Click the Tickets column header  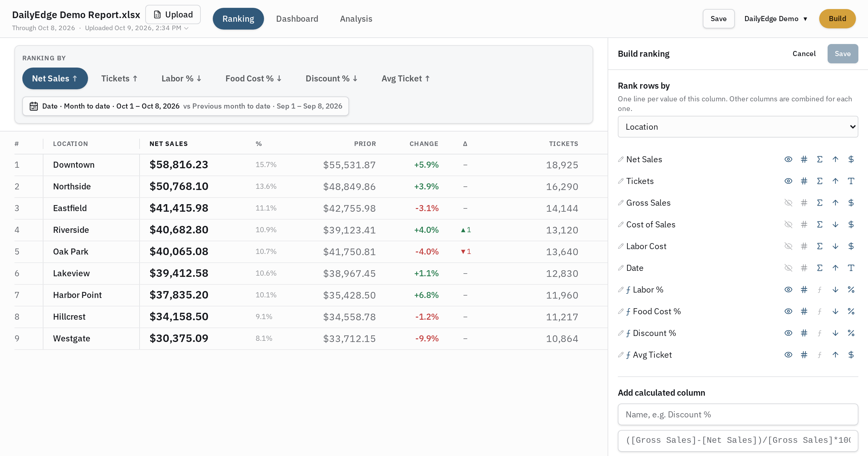[563, 144]
